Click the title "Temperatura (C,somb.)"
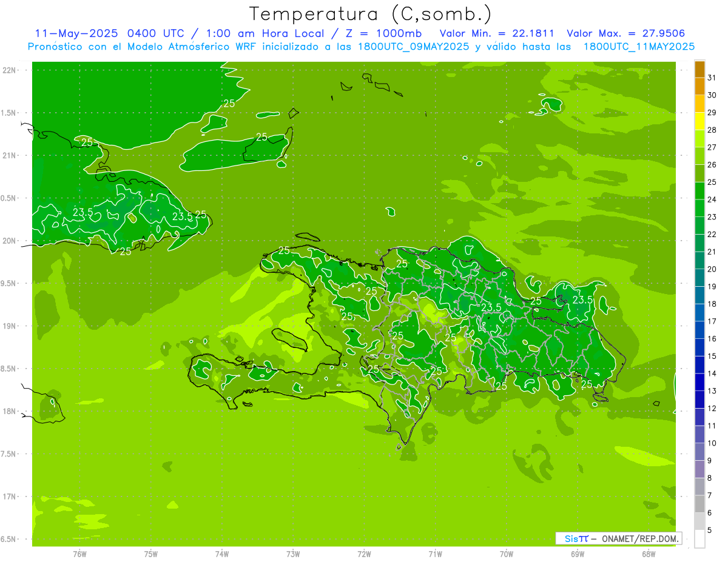This screenshot has width=728, height=562. tap(371, 14)
